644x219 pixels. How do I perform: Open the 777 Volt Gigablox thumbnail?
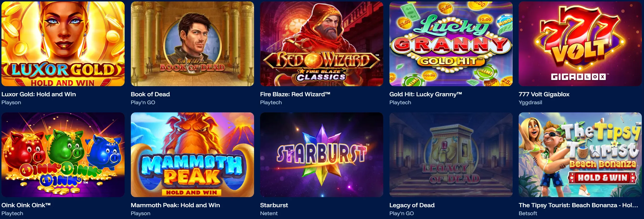(580, 44)
